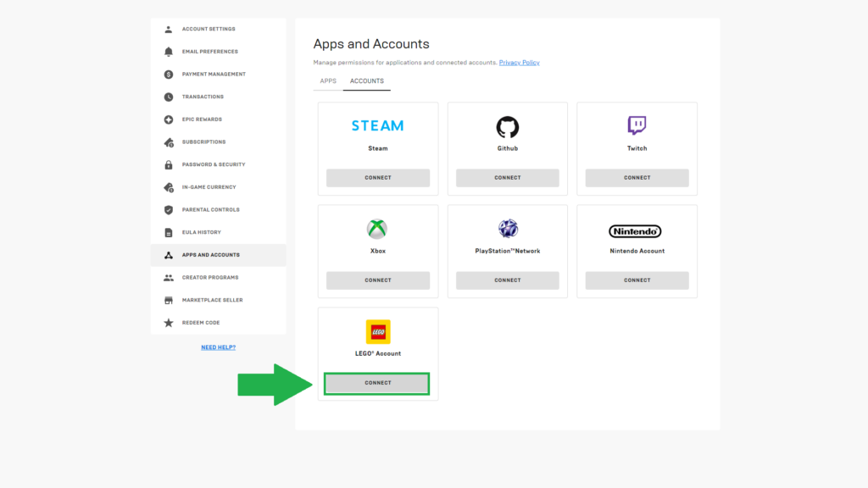Click the Github octocat logo

[x=507, y=127]
